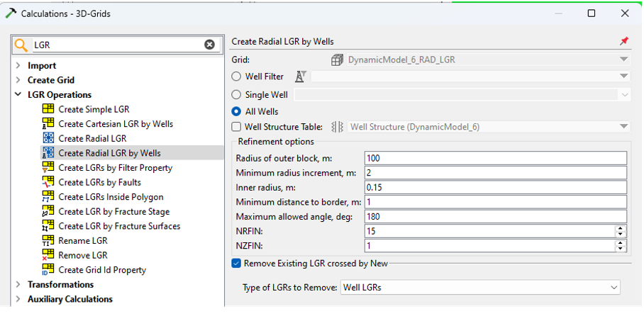644x316 pixels.
Task: Click the Create LGRs Inside Polygon icon
Action: [48, 197]
